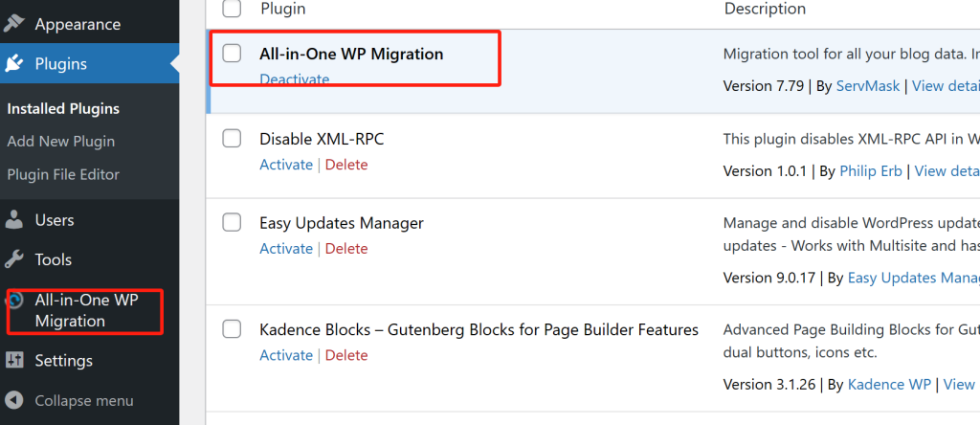View details for All-in-One WP Migration

(947, 85)
